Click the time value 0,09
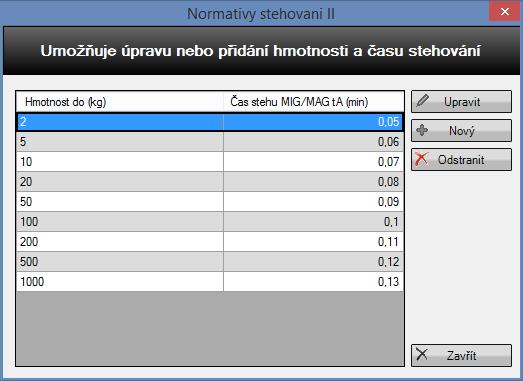The image size is (523, 381). pos(389,202)
